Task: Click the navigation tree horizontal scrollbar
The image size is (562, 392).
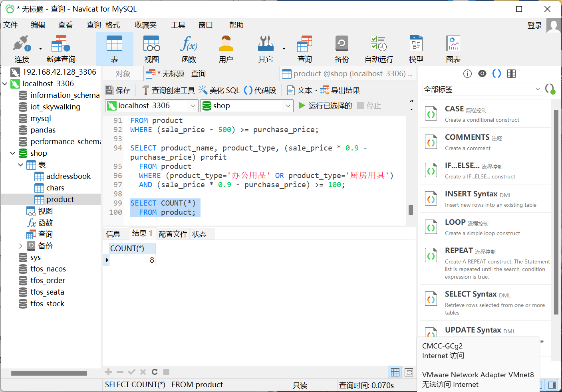Action: point(49,374)
